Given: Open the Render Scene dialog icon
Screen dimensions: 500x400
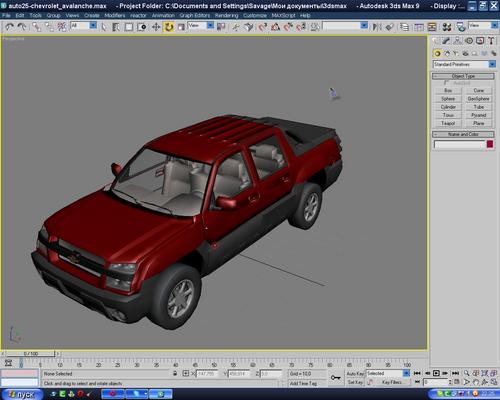Looking at the screenshot, I should (x=461, y=27).
